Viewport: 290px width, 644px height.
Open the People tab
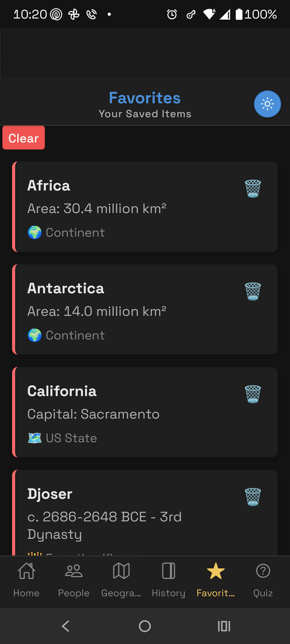74,580
